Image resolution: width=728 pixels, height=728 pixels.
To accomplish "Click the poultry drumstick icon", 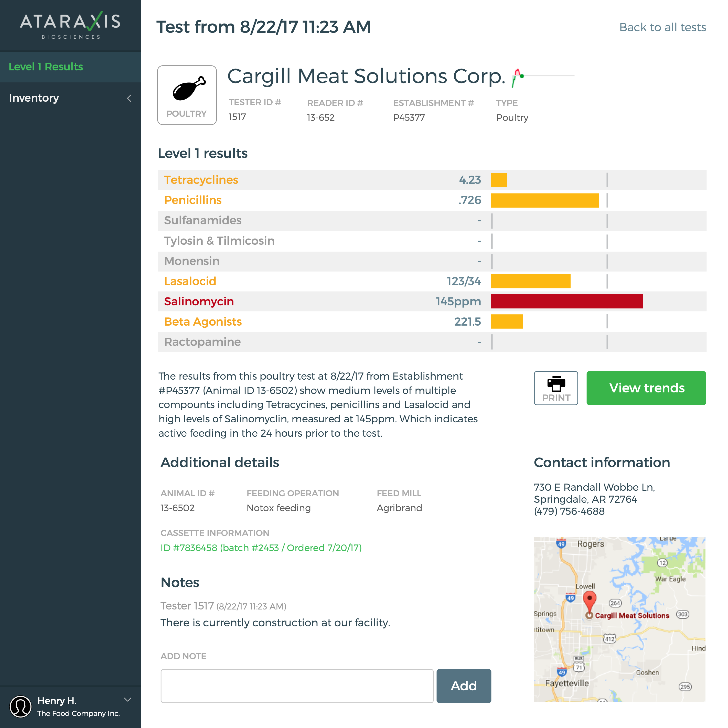I will pos(189,89).
